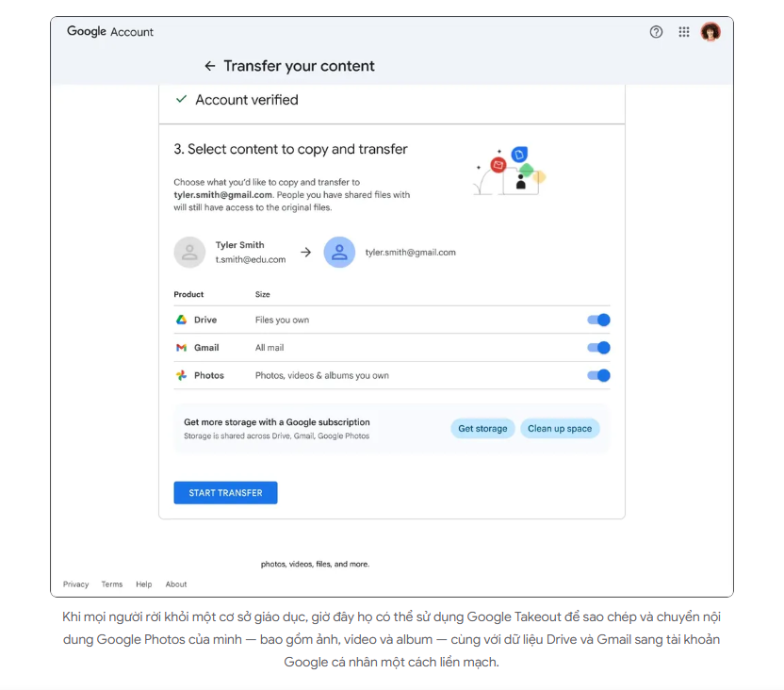This screenshot has height=690, width=784.
Task: Click the Get storage button
Action: click(x=482, y=429)
